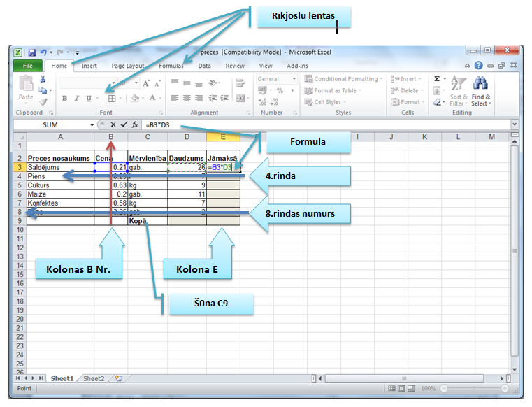Click the green File button
The width and height of the screenshot is (532, 407).
pyautogui.click(x=28, y=66)
